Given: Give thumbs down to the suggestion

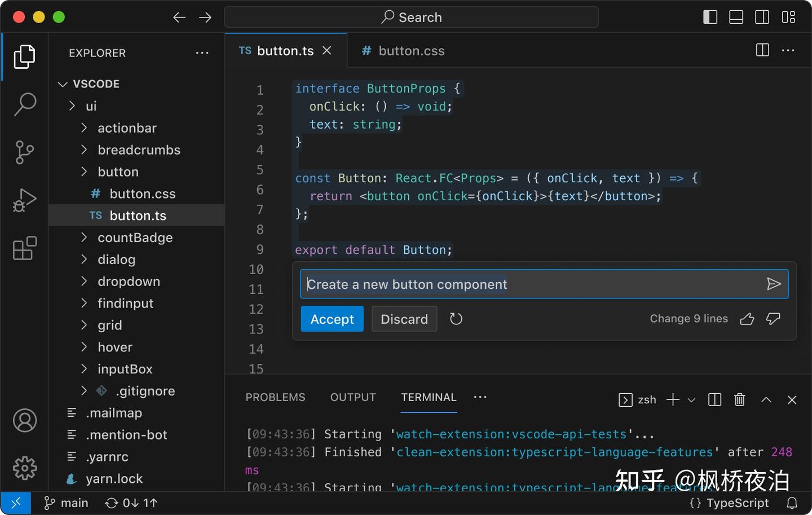Looking at the screenshot, I should [x=773, y=319].
